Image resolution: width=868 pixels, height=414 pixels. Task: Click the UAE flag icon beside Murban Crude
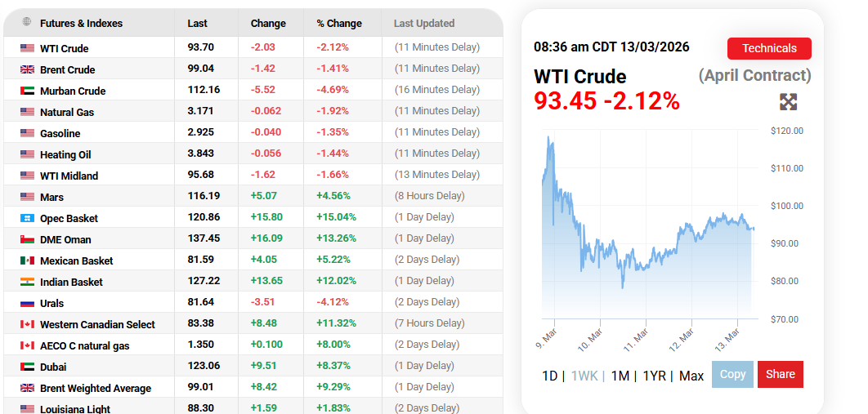tap(28, 91)
